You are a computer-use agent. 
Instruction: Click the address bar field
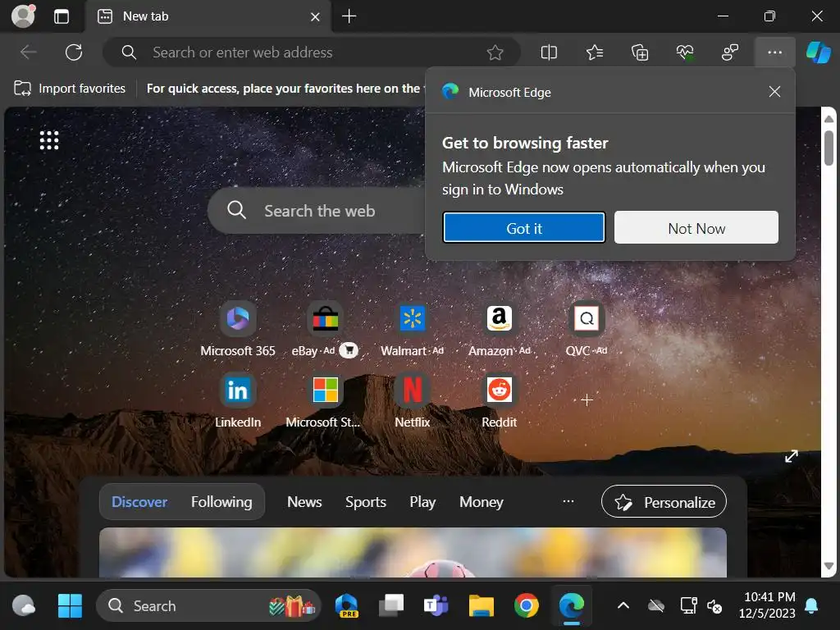(x=311, y=52)
